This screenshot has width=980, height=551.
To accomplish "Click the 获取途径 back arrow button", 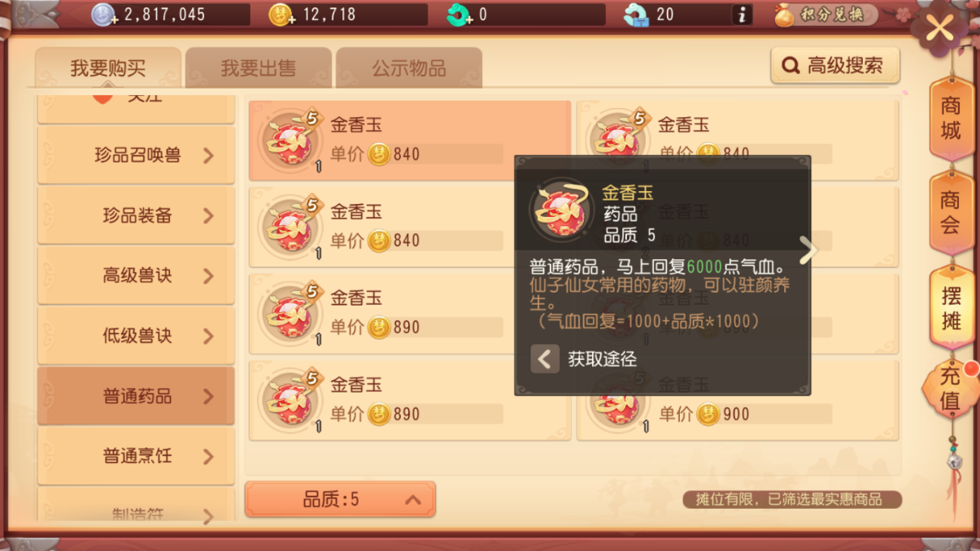I will tap(545, 358).
